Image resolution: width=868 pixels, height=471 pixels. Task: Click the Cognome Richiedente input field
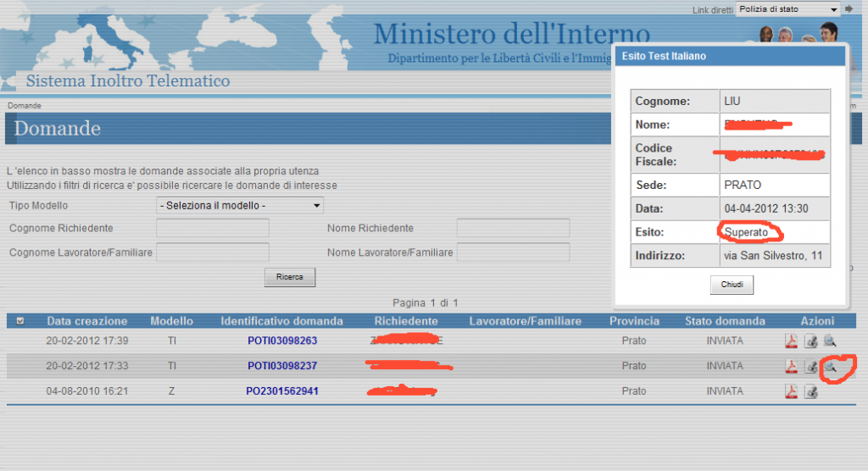pyautogui.click(x=213, y=228)
